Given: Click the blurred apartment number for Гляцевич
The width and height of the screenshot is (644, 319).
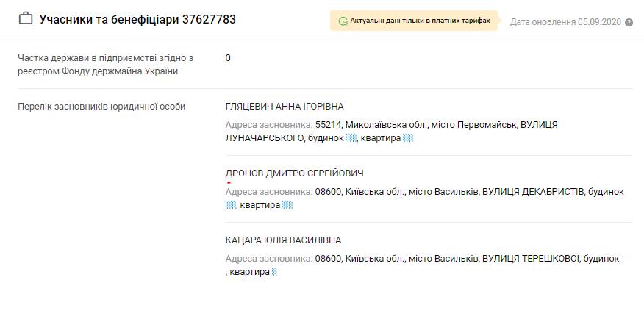Looking at the screenshot, I should tap(409, 138).
